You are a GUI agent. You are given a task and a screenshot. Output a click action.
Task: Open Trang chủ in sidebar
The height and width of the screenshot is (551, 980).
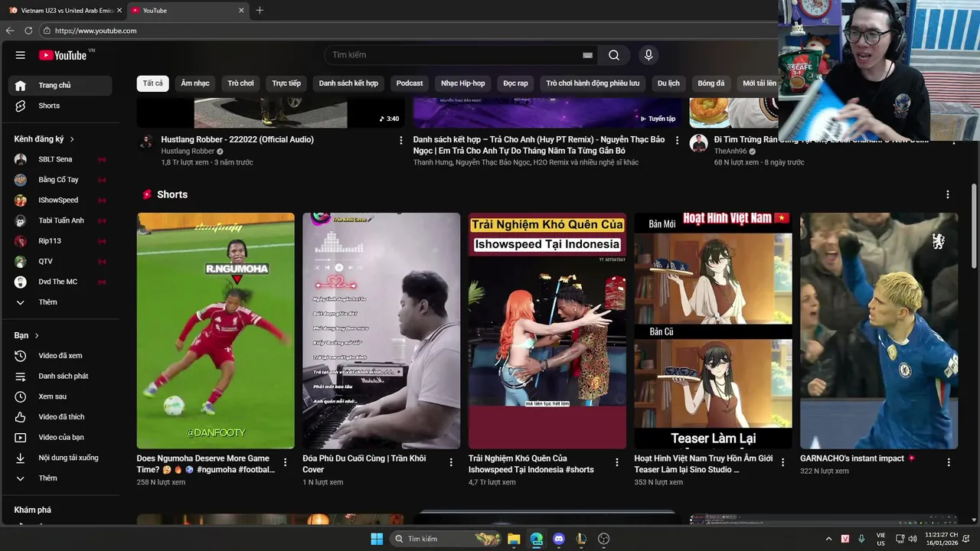click(x=60, y=85)
